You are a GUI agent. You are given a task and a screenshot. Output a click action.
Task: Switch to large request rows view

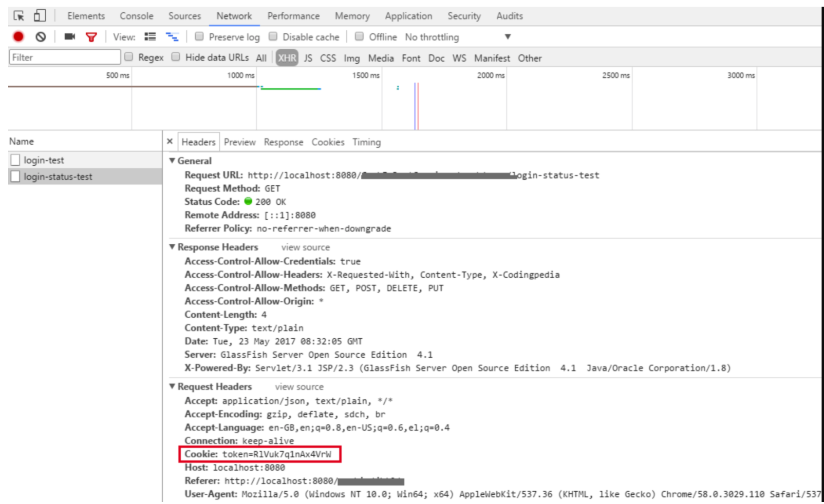point(150,36)
